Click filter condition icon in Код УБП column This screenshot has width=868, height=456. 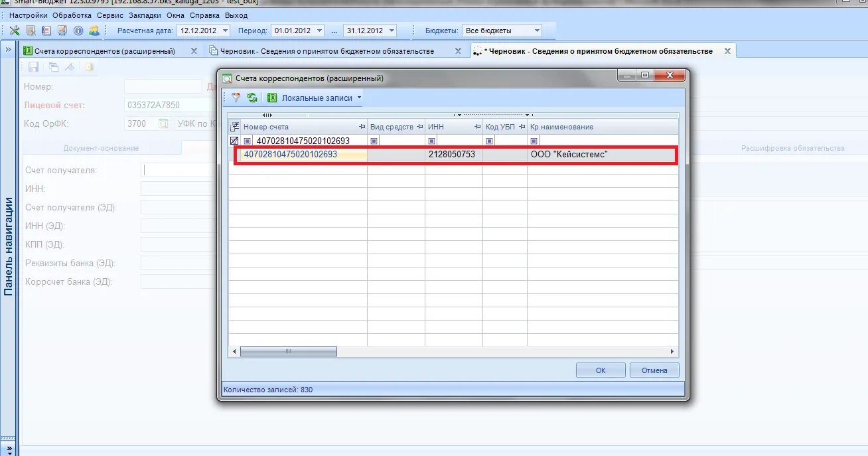tap(489, 141)
